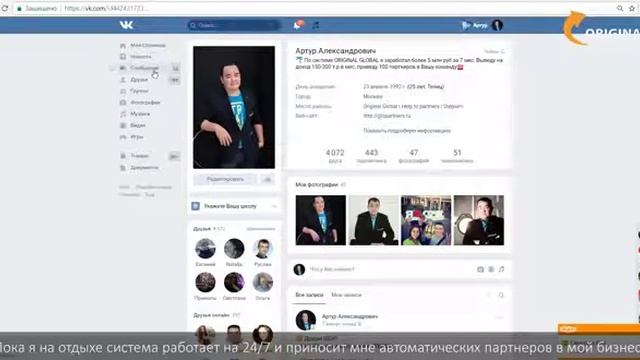
Task: Open 'Игры' in left menu
Action: click(137, 137)
